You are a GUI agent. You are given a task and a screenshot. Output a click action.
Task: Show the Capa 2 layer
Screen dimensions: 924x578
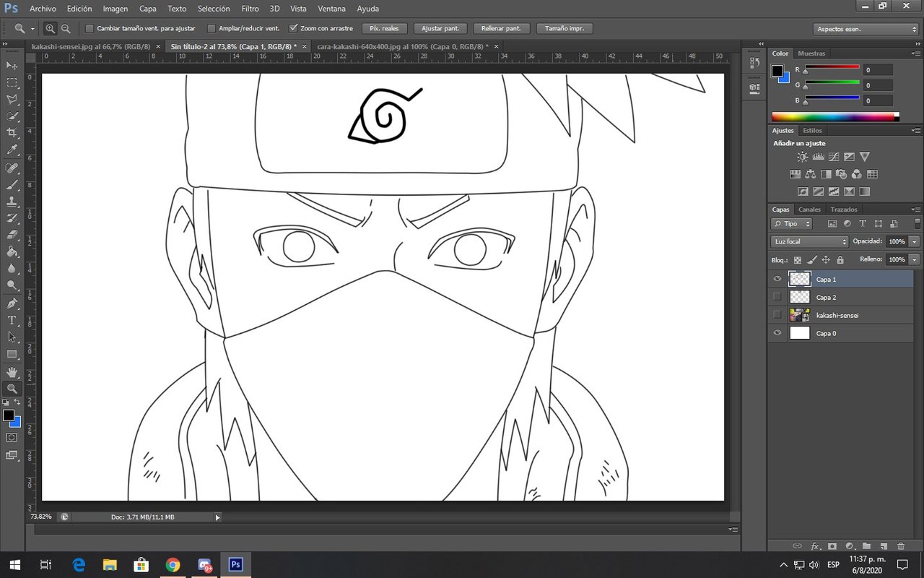tap(777, 297)
